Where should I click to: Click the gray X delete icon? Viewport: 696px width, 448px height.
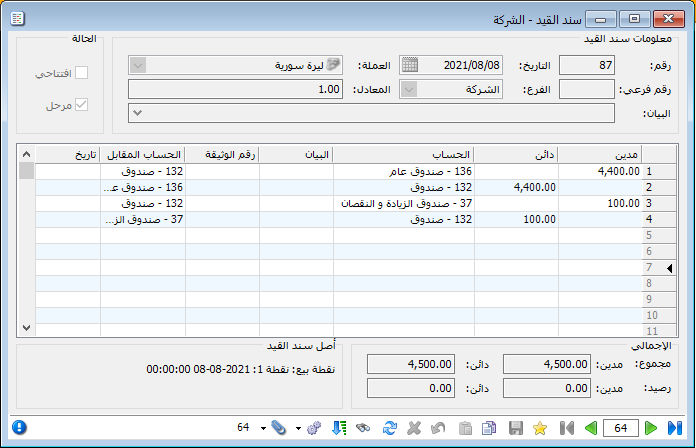[x=414, y=428]
